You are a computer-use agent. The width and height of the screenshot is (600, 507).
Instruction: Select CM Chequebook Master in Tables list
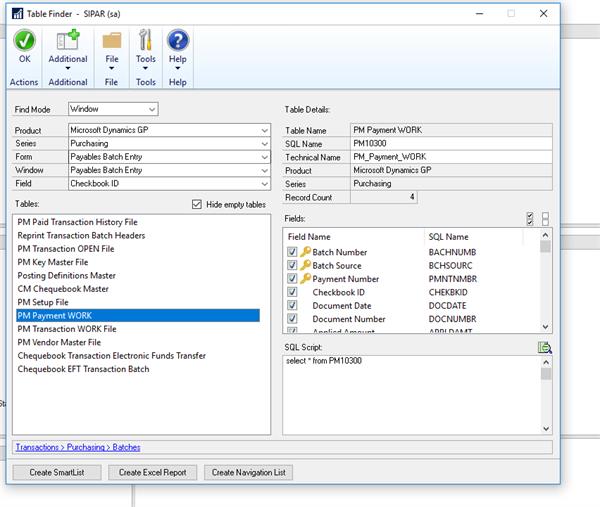click(63, 289)
